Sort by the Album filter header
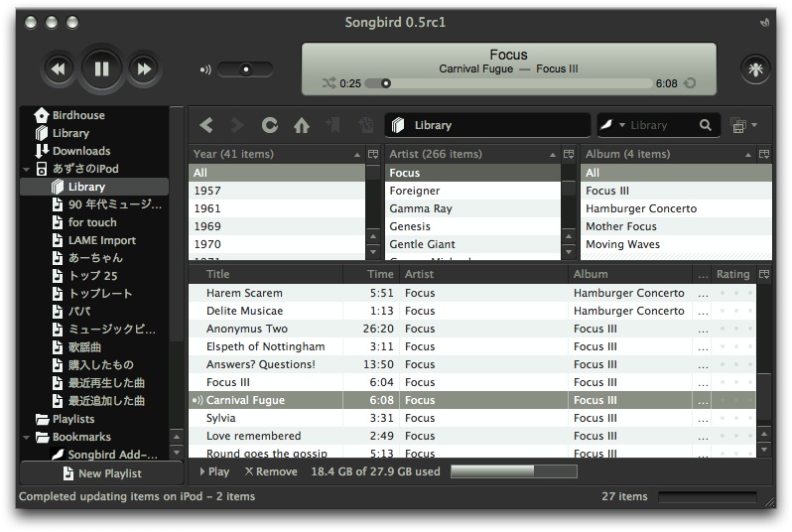Viewport: 792px width, 532px height. 668,154
